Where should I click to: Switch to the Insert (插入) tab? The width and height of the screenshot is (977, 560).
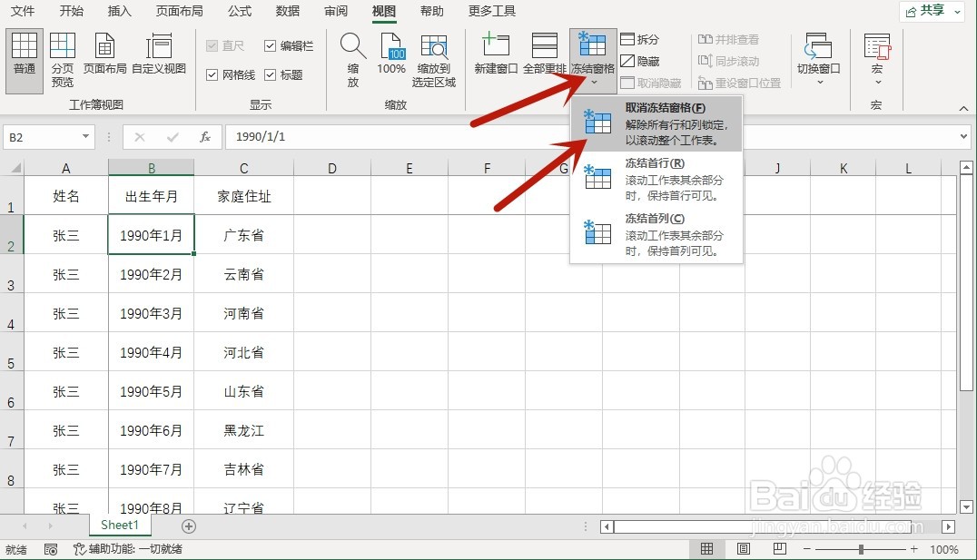point(119,11)
